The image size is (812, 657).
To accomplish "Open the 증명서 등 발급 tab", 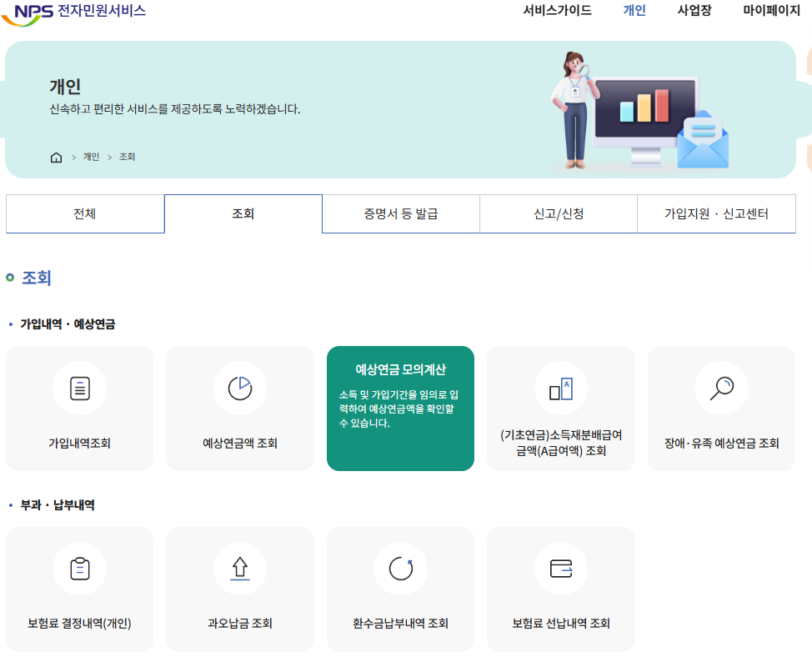I will pyautogui.click(x=400, y=214).
